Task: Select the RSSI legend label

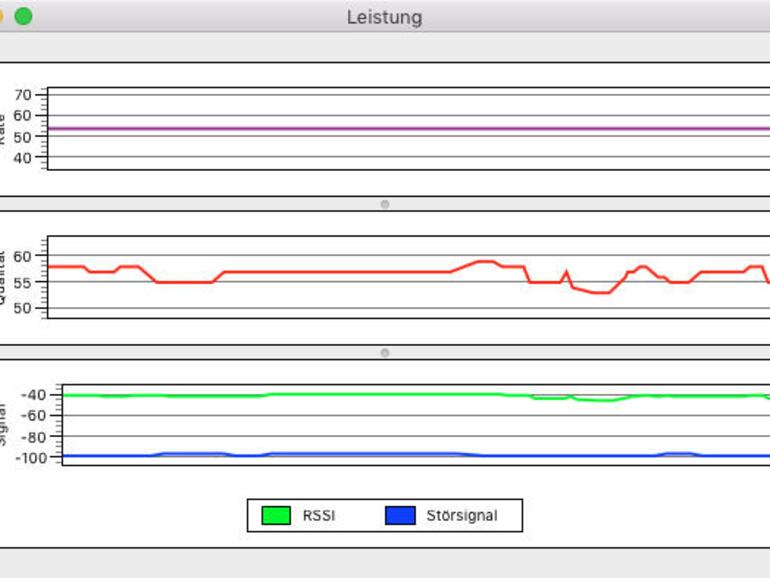Action: pyautogui.click(x=319, y=516)
